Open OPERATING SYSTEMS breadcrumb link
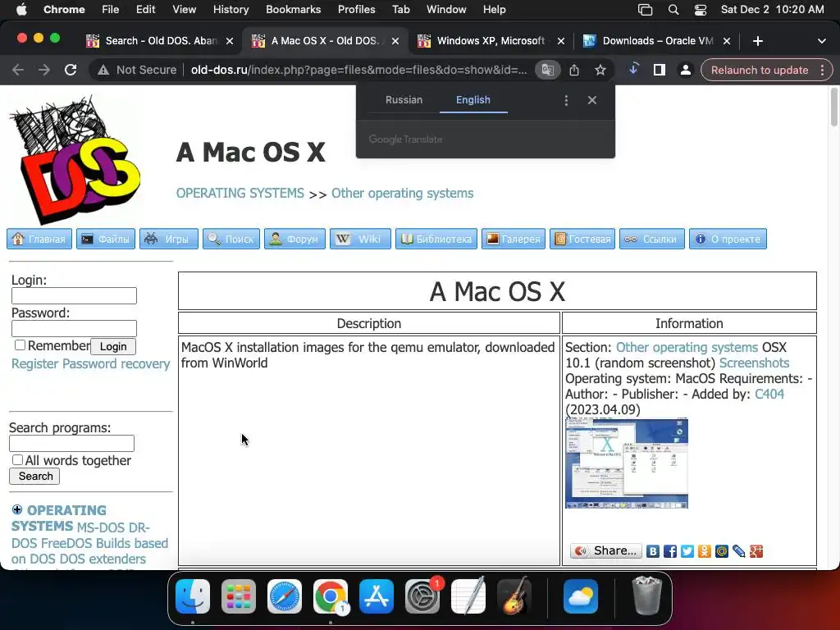840x630 pixels. [240, 193]
